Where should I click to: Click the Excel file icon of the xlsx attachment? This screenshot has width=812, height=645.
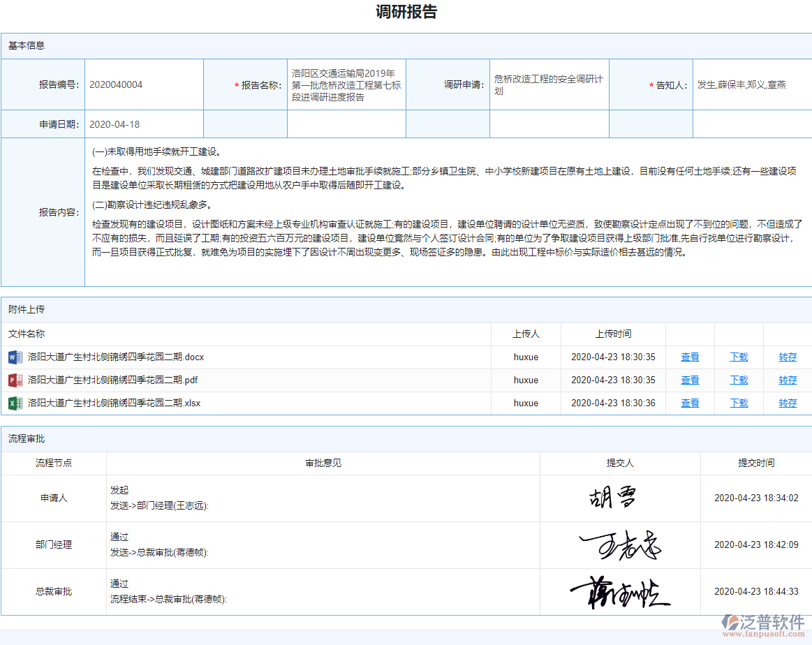coord(16,403)
